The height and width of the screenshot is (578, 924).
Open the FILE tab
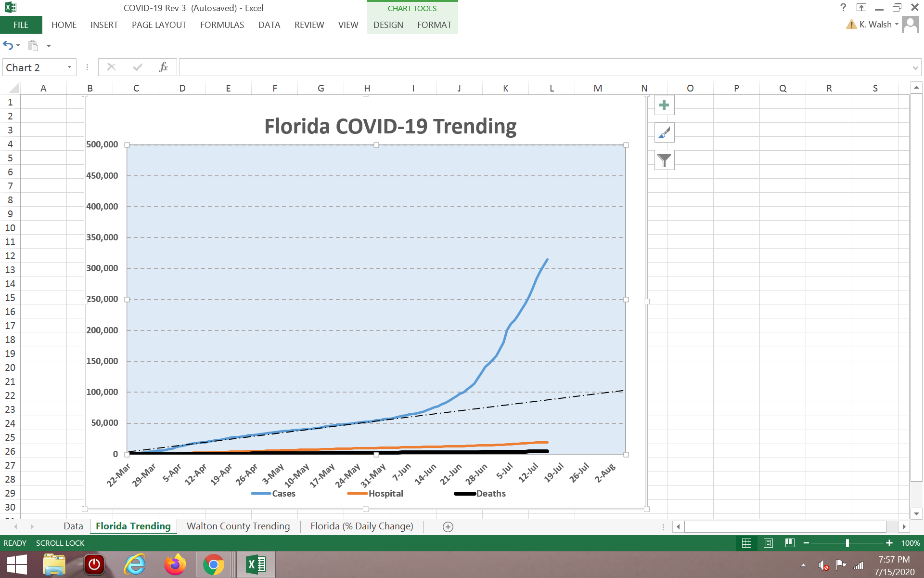coord(21,25)
